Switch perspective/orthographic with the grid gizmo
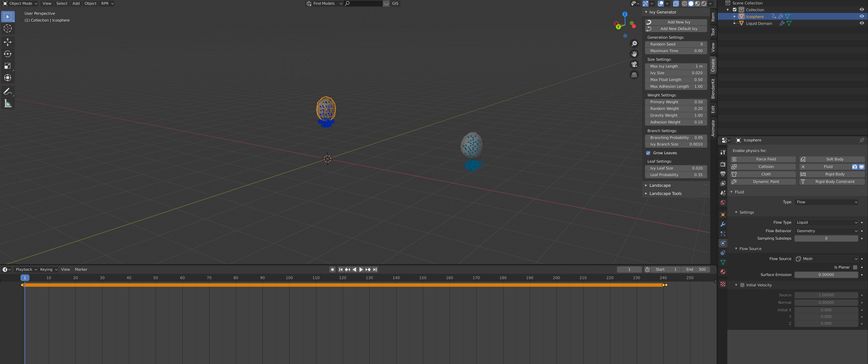 click(x=634, y=75)
